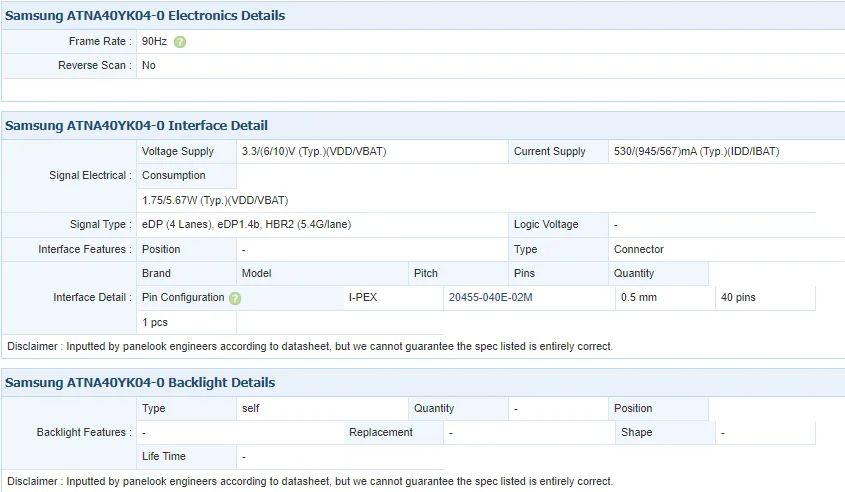Click the eDP (4 Lanes) signal type value
This screenshot has height=492, width=845.
point(246,224)
